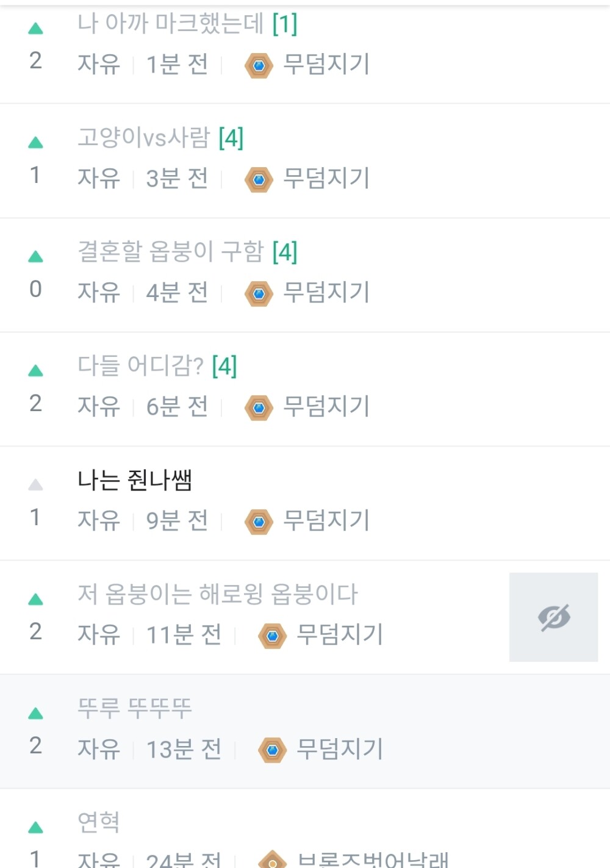
Task: Select 자유 category on the 9분 전 post
Action: (x=99, y=520)
